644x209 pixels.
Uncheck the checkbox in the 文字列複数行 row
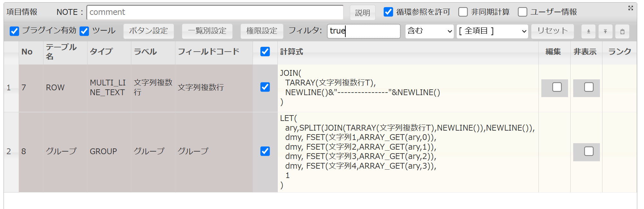pyautogui.click(x=265, y=87)
